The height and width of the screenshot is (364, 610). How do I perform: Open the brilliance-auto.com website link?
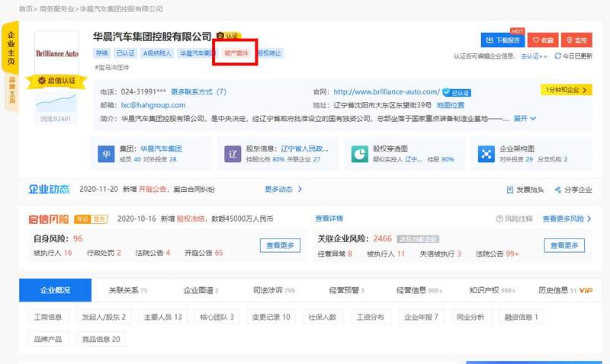coord(387,92)
